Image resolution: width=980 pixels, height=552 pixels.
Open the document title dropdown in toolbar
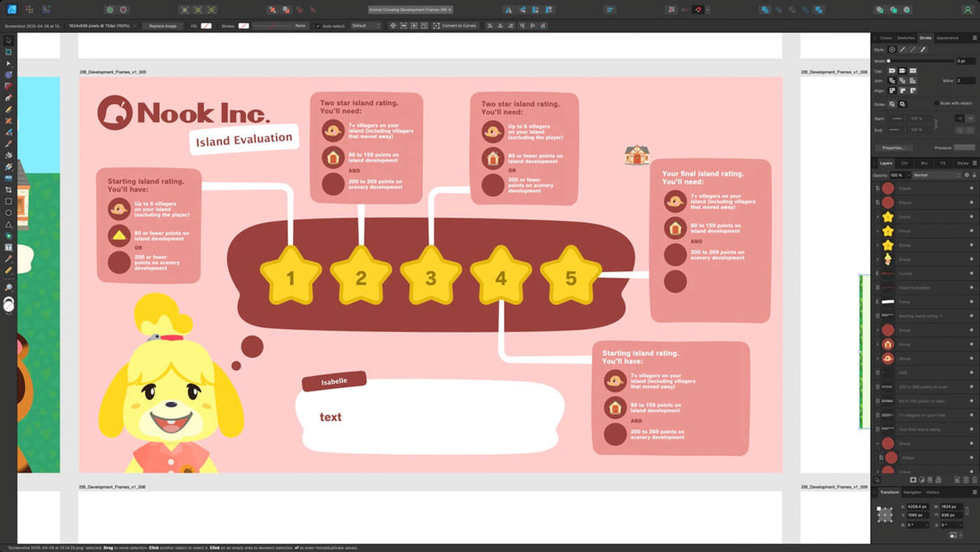410,10
